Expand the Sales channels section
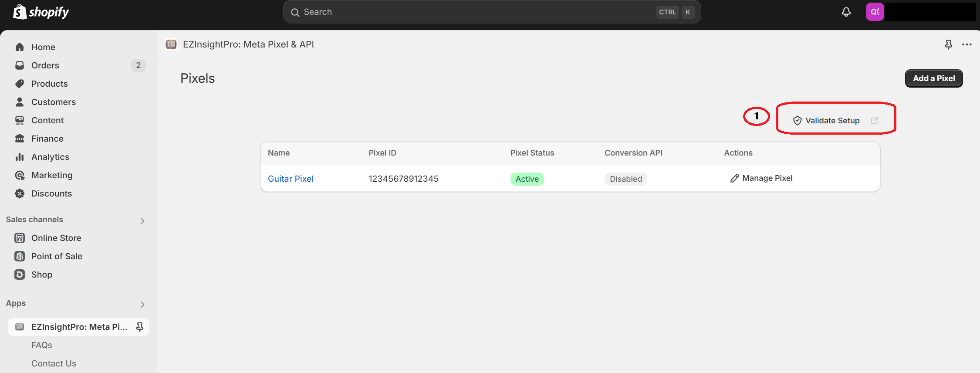This screenshot has height=373, width=980. coord(142,220)
